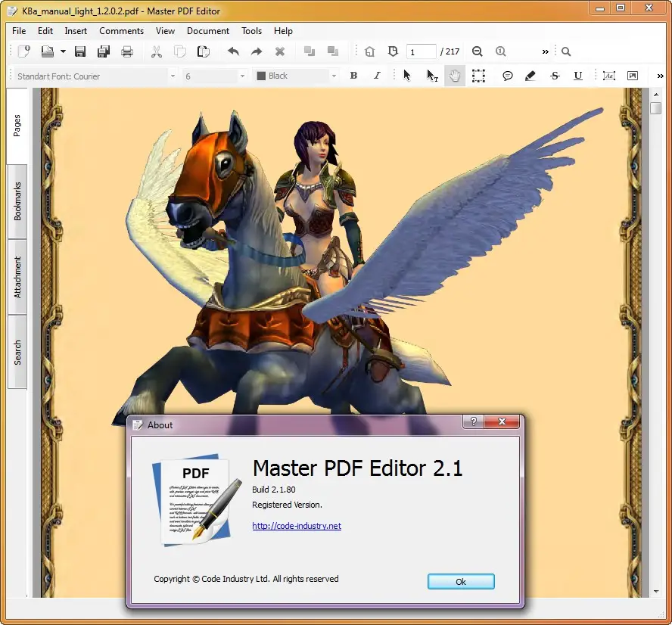Click the Save As icon
The width and height of the screenshot is (672, 625).
coord(104,51)
